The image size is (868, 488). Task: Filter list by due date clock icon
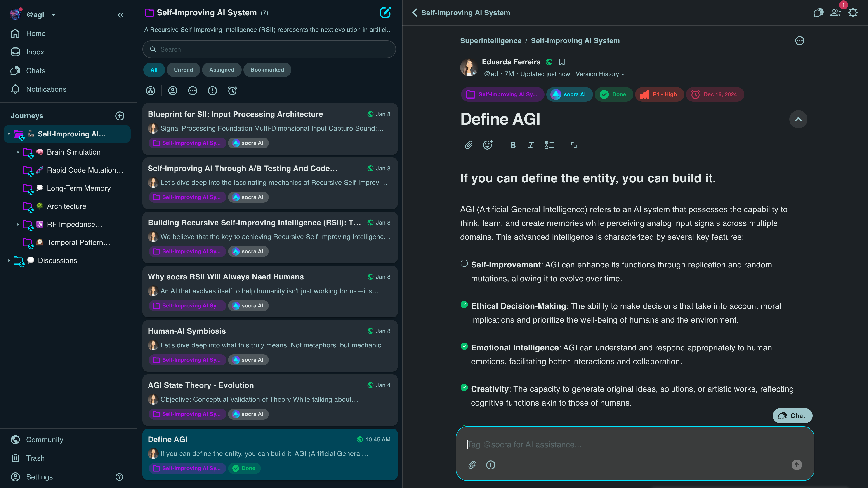pos(233,91)
